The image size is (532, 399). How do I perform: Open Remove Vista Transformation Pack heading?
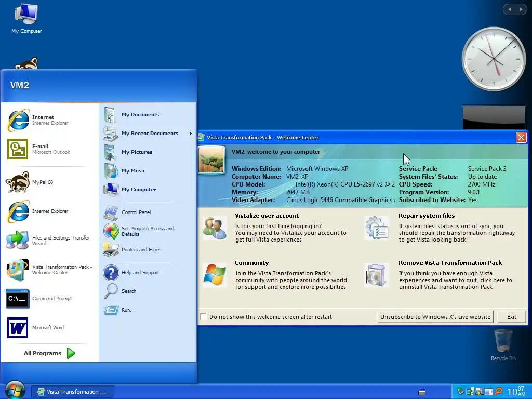click(x=450, y=263)
